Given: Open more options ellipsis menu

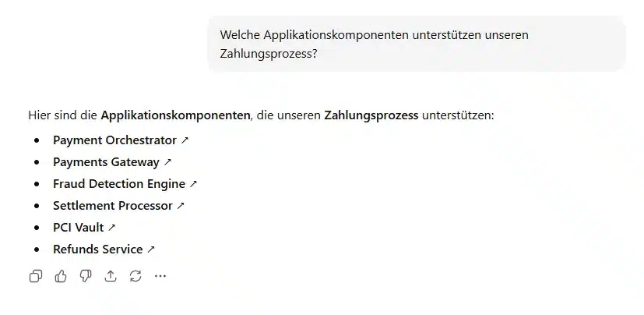Looking at the screenshot, I should (160, 276).
